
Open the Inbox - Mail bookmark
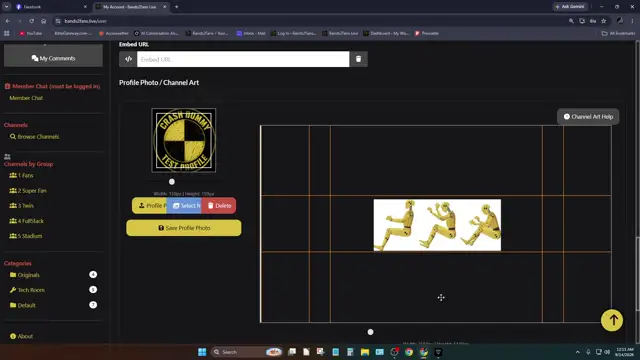(251, 33)
